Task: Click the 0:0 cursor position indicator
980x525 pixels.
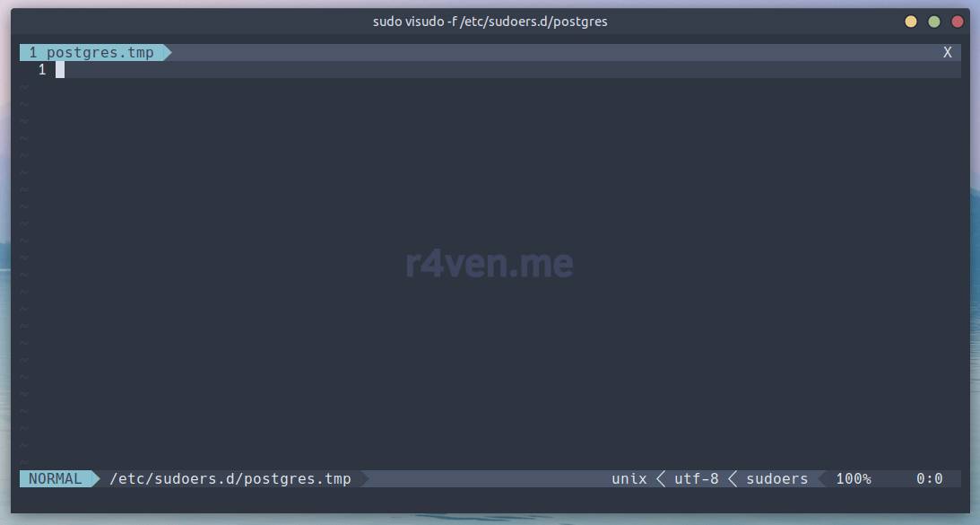Action: [929, 479]
